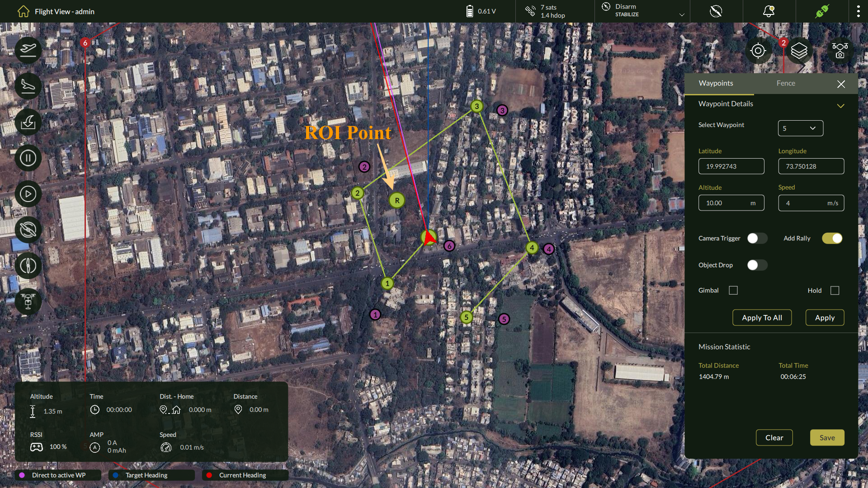The image size is (868, 488).
Task: Click the Speed input field
Action: click(811, 203)
